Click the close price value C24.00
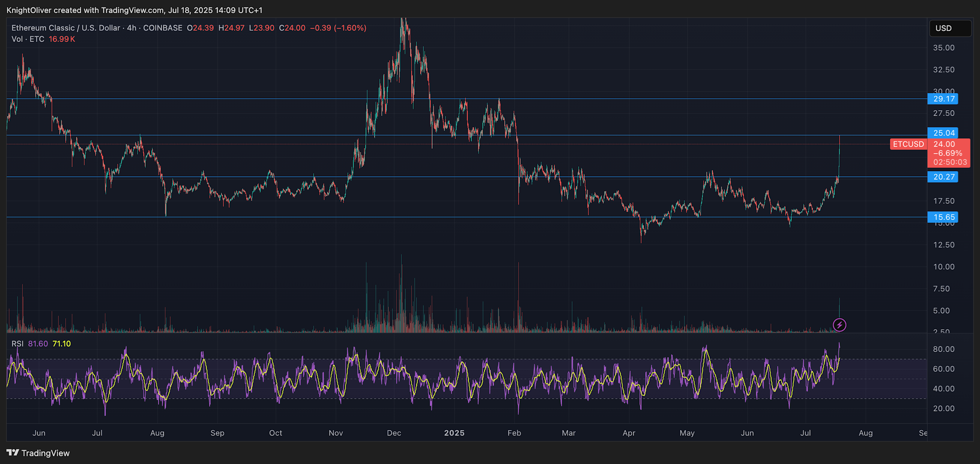This screenshot has height=464, width=980. pos(292,28)
